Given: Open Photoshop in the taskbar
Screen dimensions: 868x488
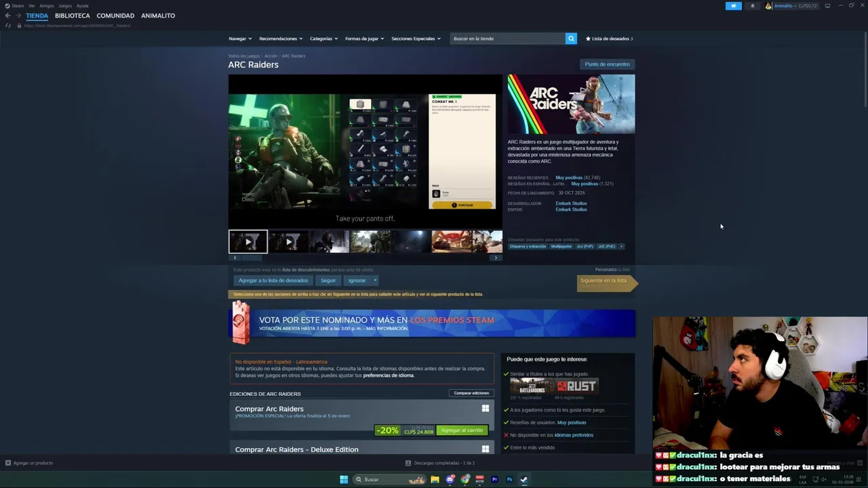Looking at the screenshot, I should pyautogui.click(x=509, y=479).
